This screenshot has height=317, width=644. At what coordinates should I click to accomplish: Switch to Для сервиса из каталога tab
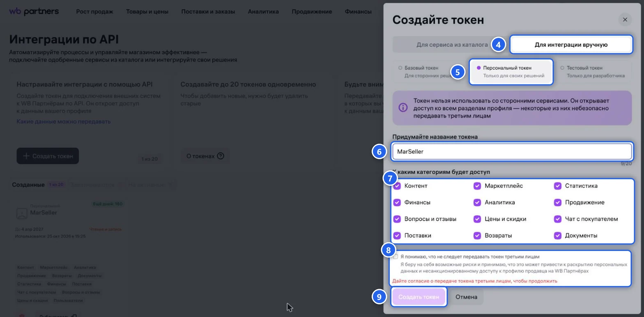click(x=452, y=45)
